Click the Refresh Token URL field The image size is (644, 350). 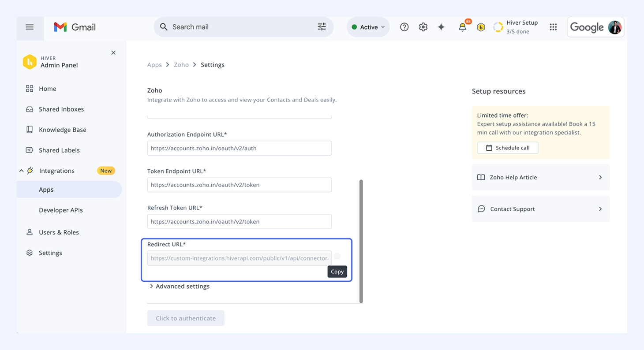[x=239, y=221]
